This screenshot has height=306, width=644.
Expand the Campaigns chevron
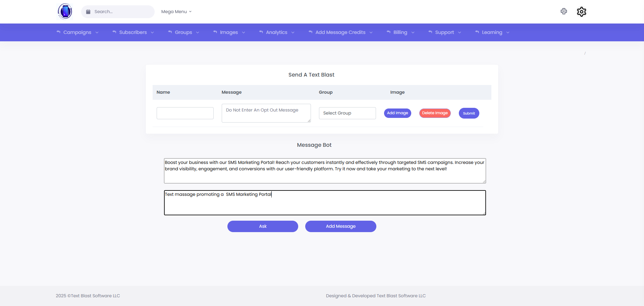(x=97, y=33)
